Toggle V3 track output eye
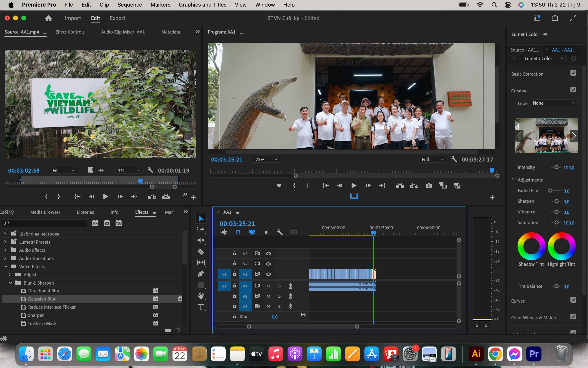 coord(268,254)
